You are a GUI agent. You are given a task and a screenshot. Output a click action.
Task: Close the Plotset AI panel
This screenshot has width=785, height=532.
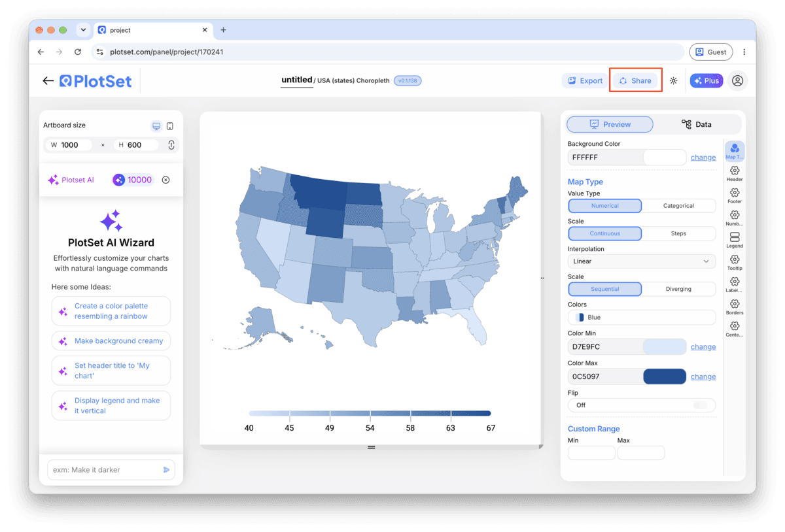pos(166,180)
